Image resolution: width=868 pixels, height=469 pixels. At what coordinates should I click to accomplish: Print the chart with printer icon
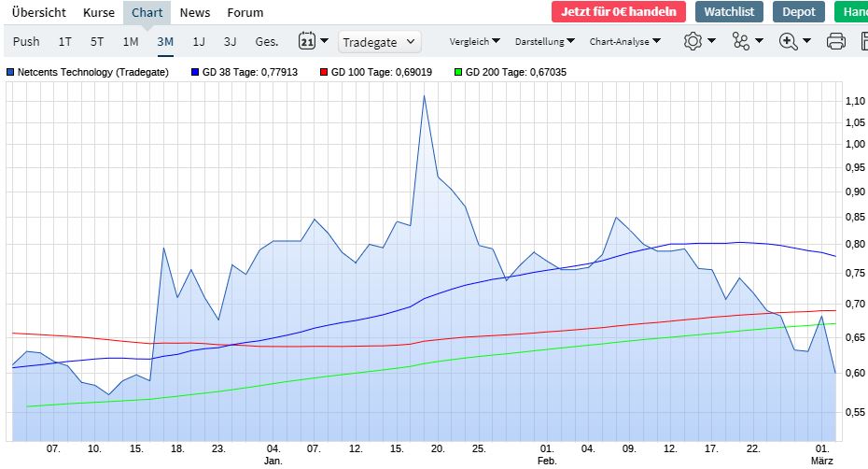(835, 41)
